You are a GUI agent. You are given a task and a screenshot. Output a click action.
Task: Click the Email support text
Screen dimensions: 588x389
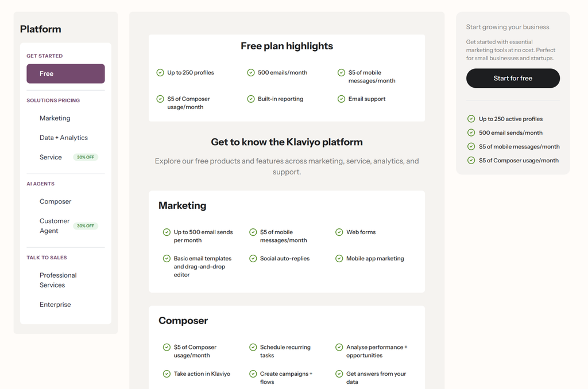point(367,99)
